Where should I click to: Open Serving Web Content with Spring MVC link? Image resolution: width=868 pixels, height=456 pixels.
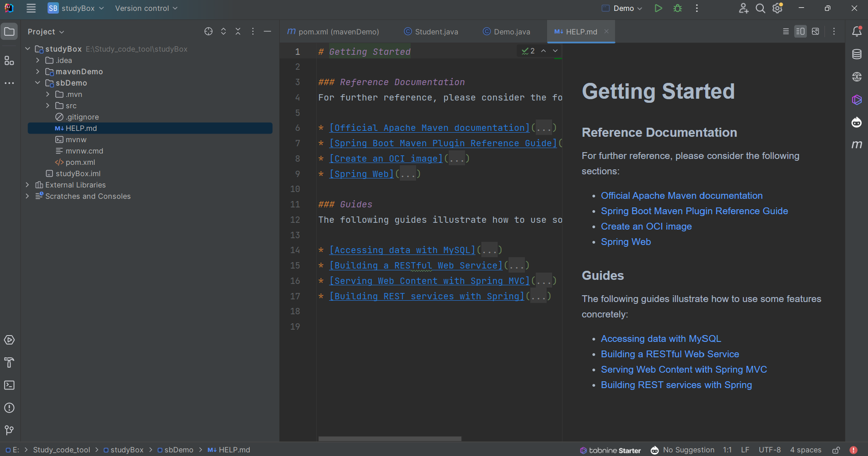(684, 370)
